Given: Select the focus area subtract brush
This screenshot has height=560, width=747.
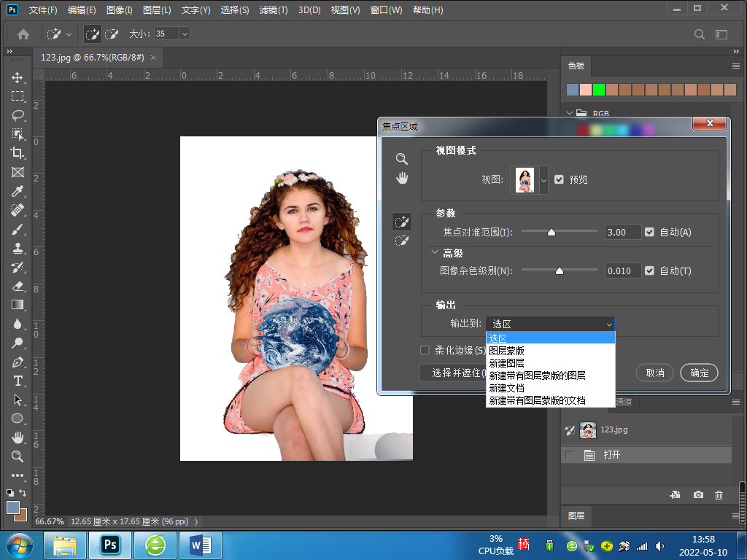Looking at the screenshot, I should click(x=401, y=241).
